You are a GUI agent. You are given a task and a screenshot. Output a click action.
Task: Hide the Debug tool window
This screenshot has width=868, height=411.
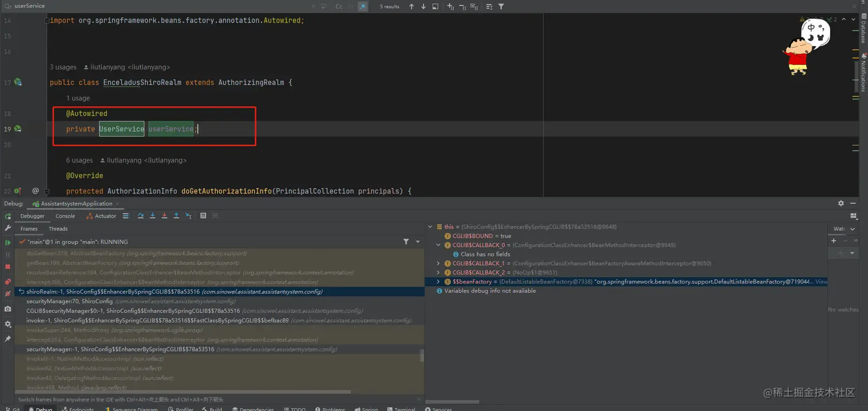pyautogui.click(x=853, y=203)
